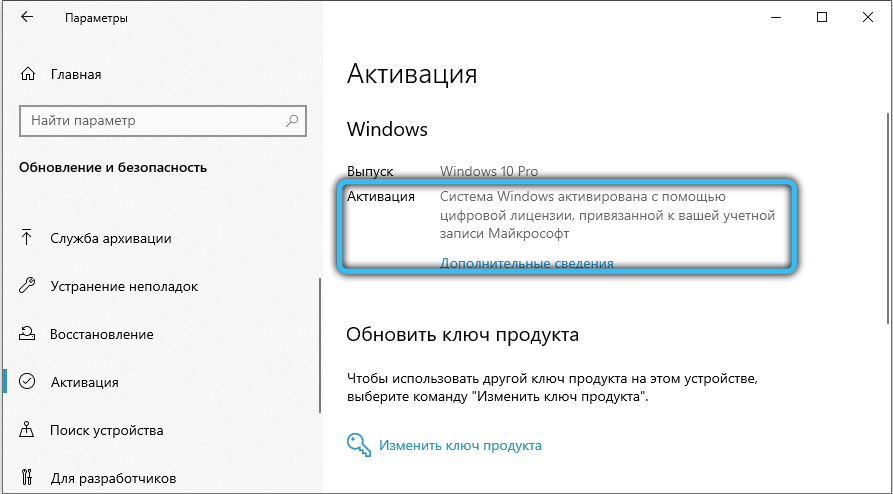The image size is (893, 494).
Task: Open Поиск устройства section
Action: click(x=106, y=430)
